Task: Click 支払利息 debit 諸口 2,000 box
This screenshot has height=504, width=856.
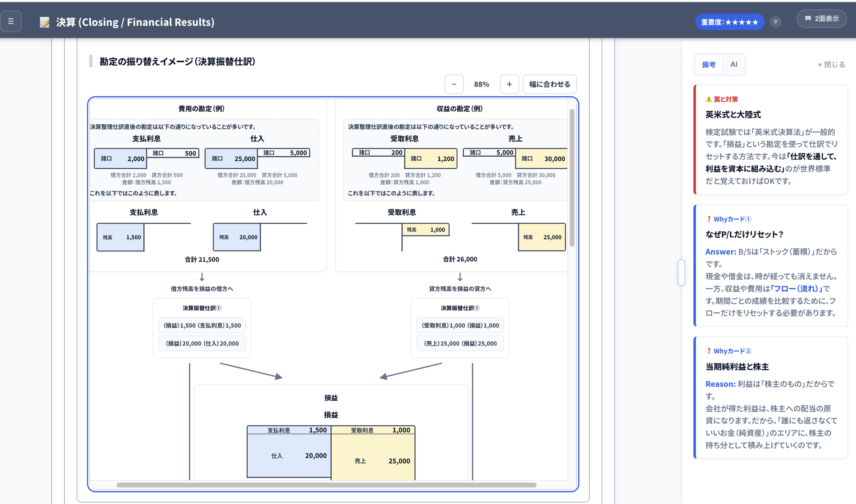Action: pyautogui.click(x=120, y=159)
